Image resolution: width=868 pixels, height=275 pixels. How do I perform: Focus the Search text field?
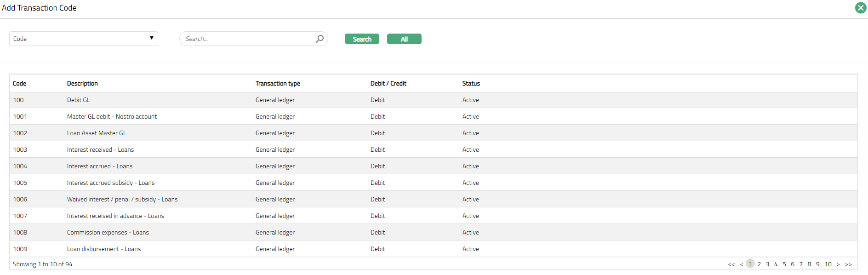click(248, 39)
